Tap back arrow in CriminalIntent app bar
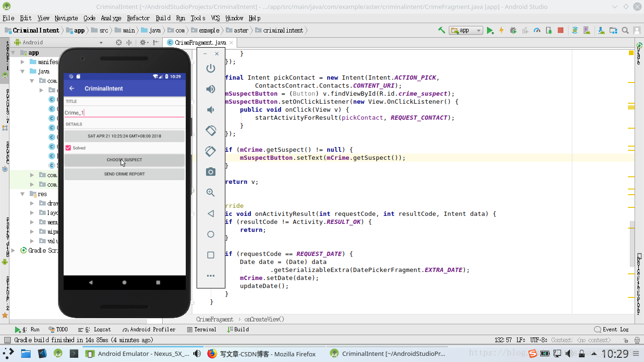This screenshot has width=644, height=362. click(x=72, y=89)
